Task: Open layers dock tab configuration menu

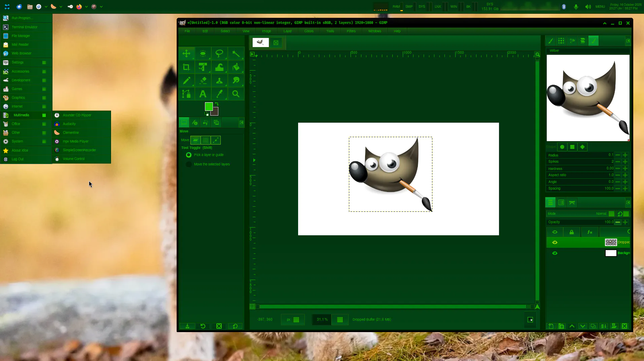Action: point(628,202)
